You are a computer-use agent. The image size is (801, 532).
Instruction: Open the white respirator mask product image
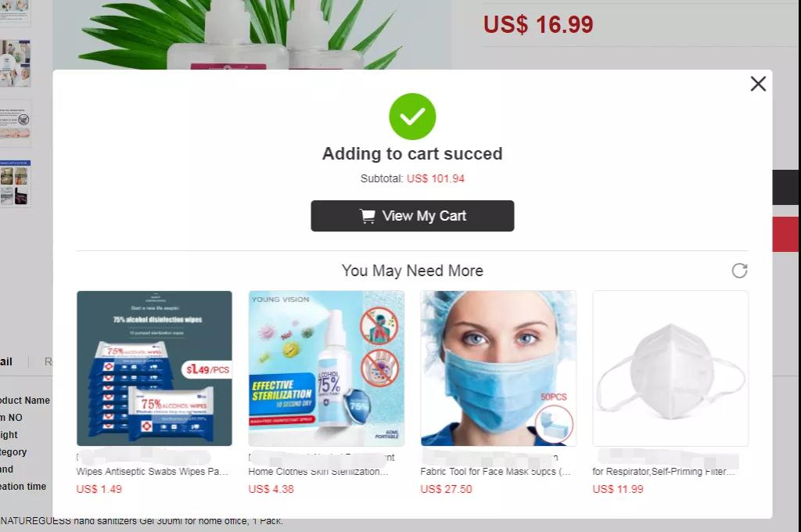click(x=670, y=368)
